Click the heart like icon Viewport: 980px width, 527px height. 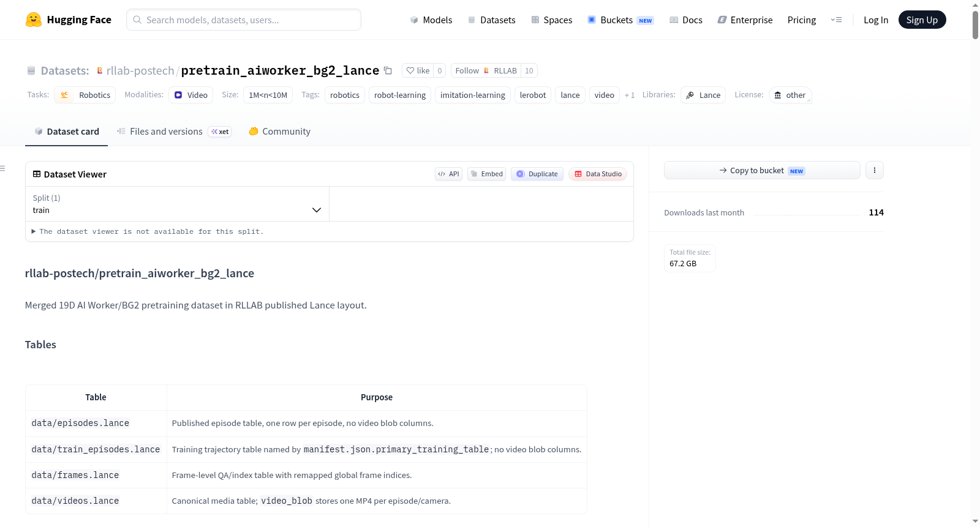pos(410,70)
